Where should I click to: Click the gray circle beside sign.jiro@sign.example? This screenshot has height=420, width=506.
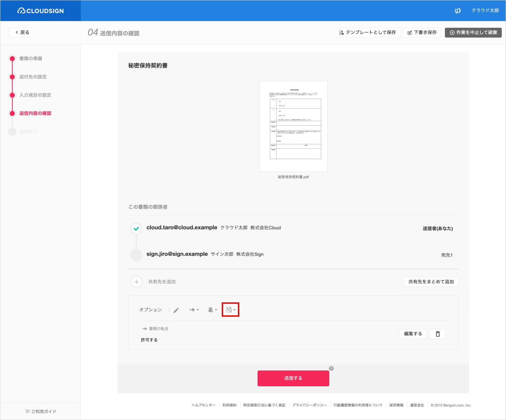point(136,255)
